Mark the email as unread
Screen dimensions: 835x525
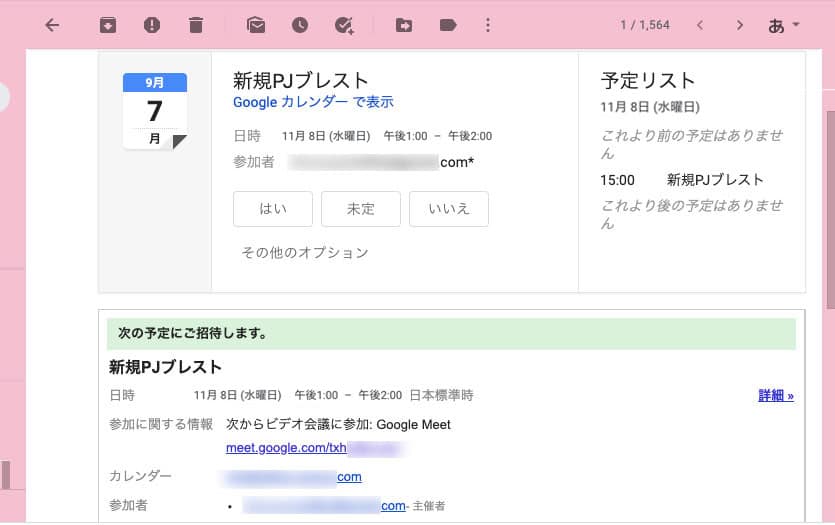(x=256, y=25)
